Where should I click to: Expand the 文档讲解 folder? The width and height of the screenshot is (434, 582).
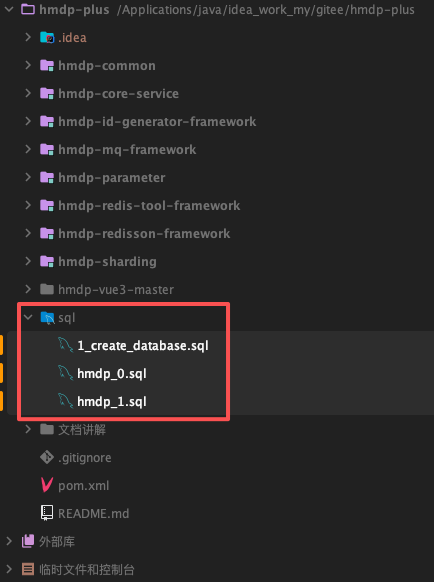tap(28, 429)
